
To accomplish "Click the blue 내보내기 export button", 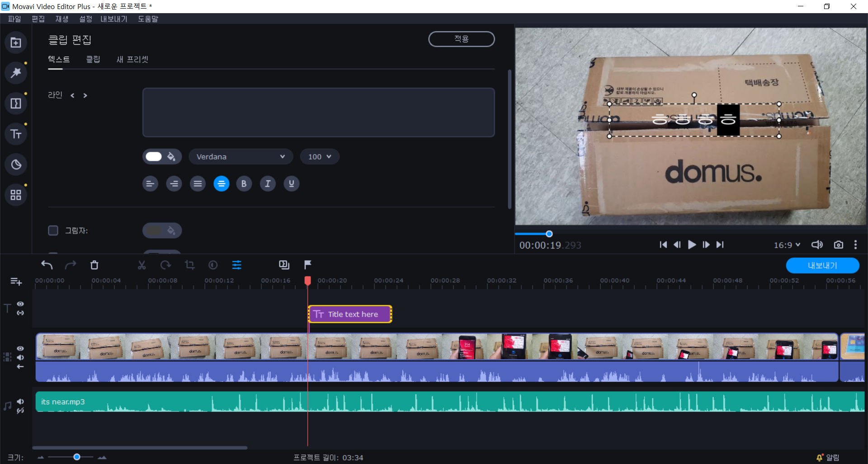I will pyautogui.click(x=823, y=266).
